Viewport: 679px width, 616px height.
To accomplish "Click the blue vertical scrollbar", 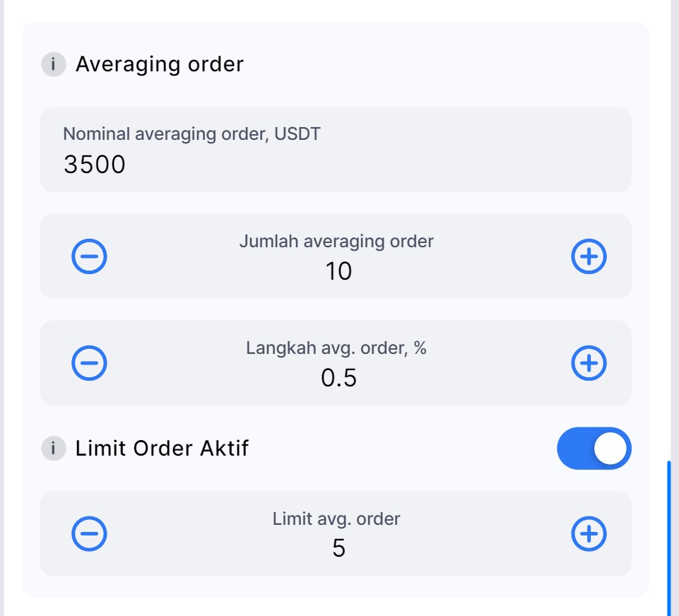I will point(668,537).
